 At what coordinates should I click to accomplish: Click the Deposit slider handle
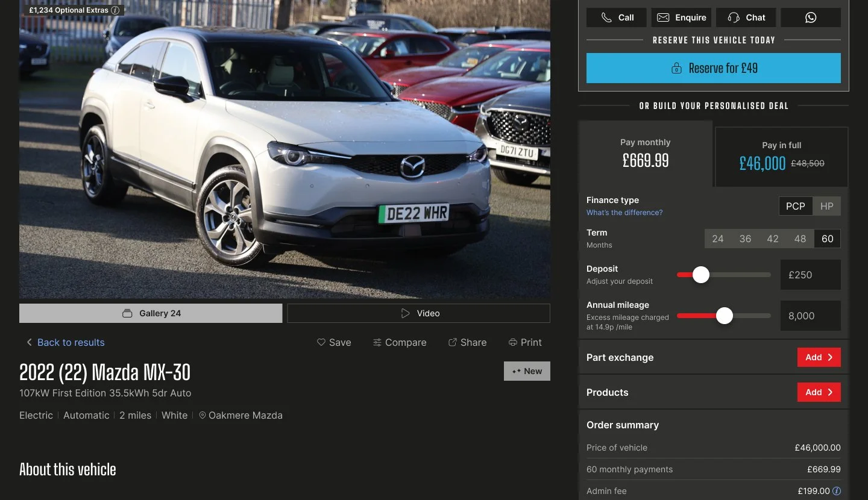pyautogui.click(x=700, y=275)
